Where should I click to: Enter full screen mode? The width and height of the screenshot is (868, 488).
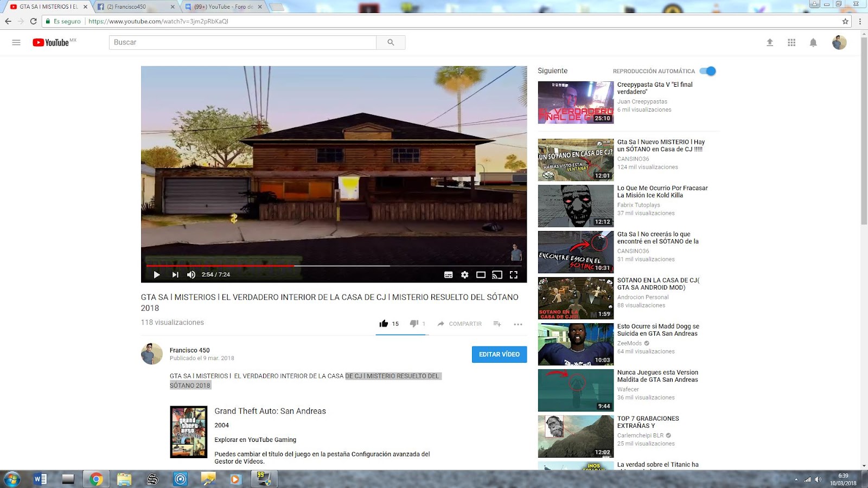click(513, 275)
